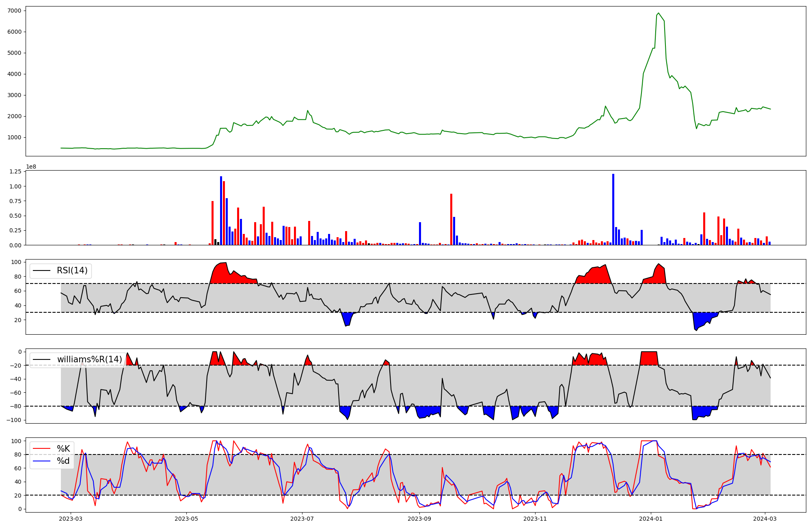Image resolution: width=812 pixels, height=528 pixels.
Task: Click the tallest blue volume bar in December 2023
Action: tap(613, 209)
